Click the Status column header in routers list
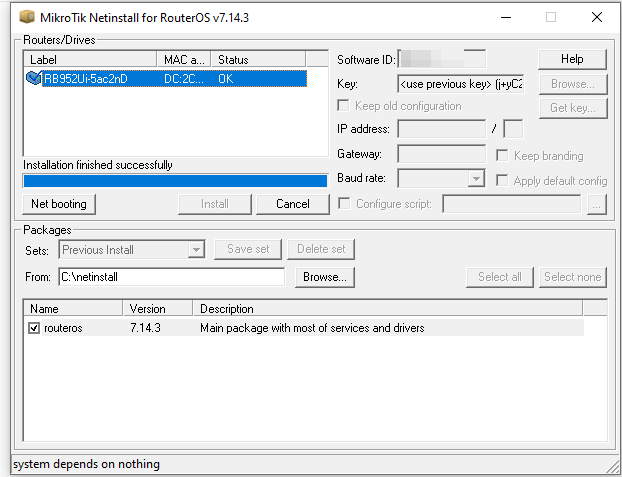Viewport: 622px width, 477px height. (258, 60)
